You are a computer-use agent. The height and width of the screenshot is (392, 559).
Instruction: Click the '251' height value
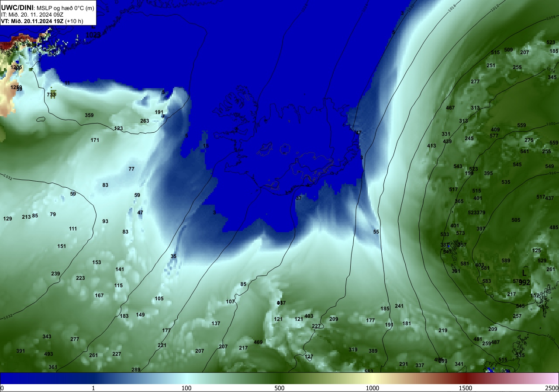(x=491, y=65)
